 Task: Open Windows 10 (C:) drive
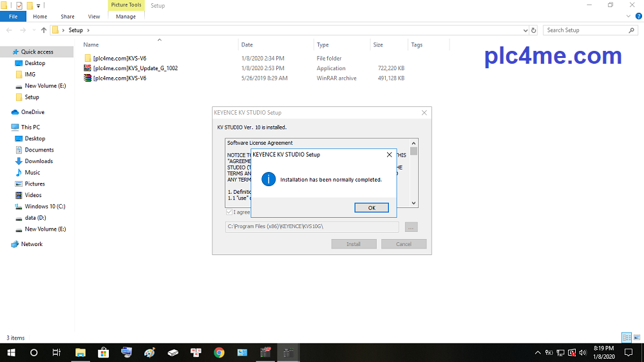tap(45, 206)
